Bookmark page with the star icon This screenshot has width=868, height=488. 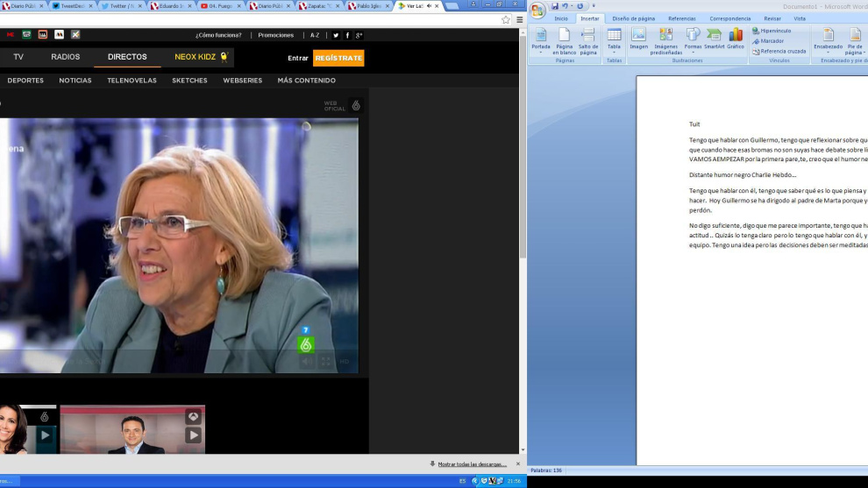tap(506, 19)
